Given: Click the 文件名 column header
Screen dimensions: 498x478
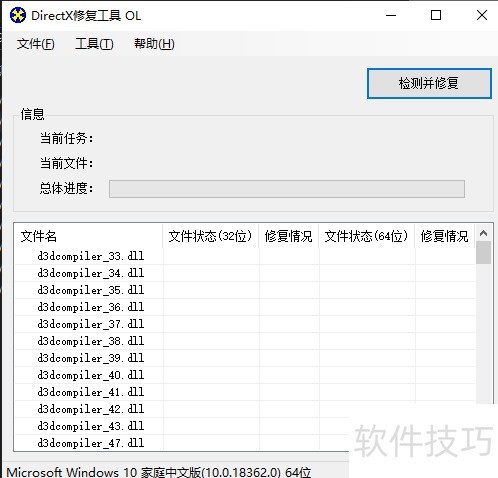Looking at the screenshot, I should pyautogui.click(x=89, y=236).
